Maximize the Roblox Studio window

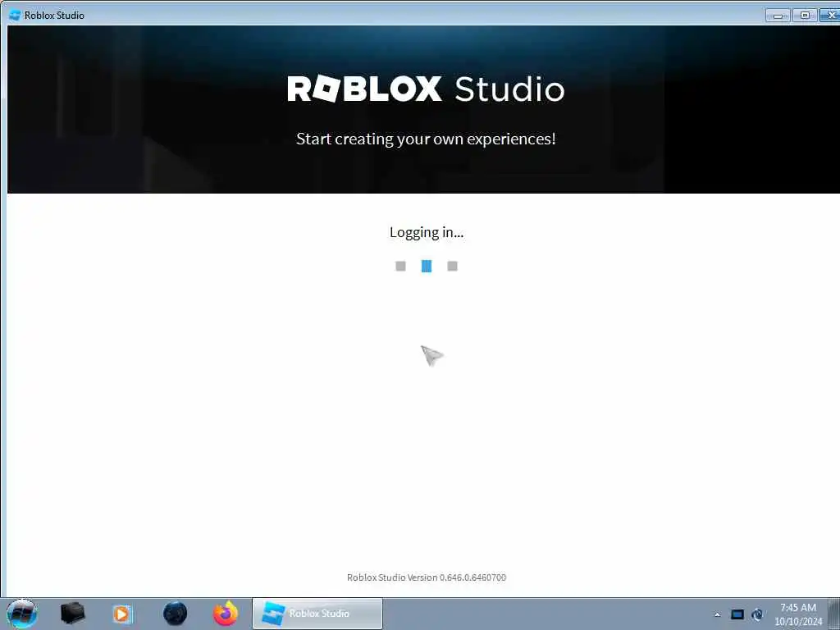tap(805, 16)
